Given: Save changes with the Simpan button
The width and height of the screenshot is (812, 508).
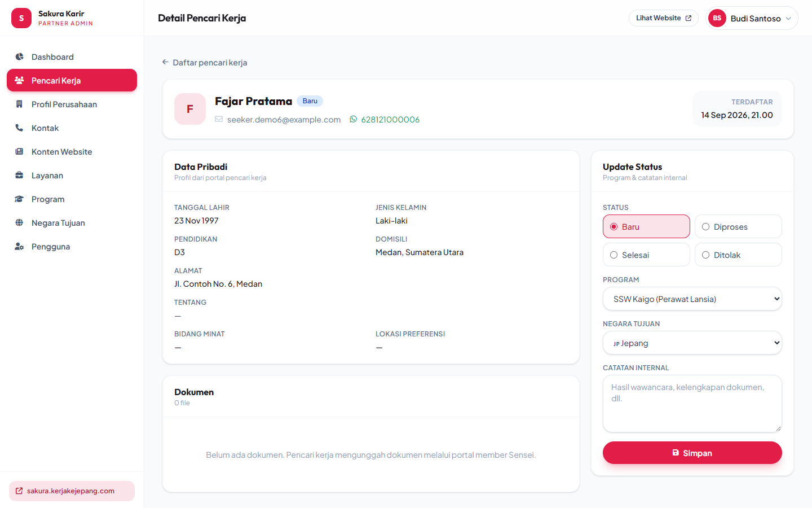Looking at the screenshot, I should coord(692,453).
